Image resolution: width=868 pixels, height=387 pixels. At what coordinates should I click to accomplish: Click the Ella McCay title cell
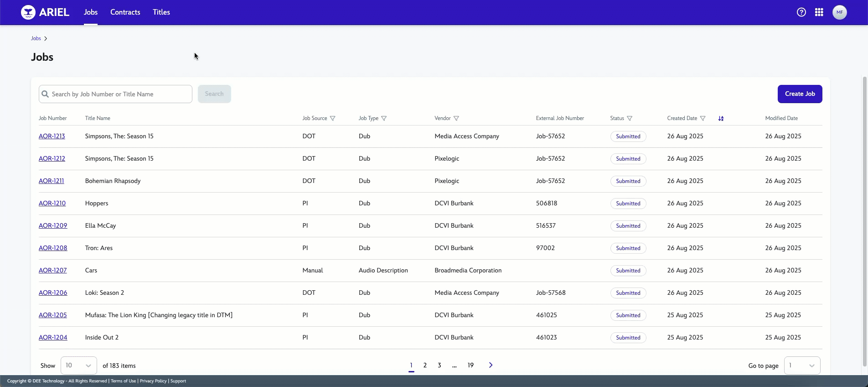click(x=101, y=226)
